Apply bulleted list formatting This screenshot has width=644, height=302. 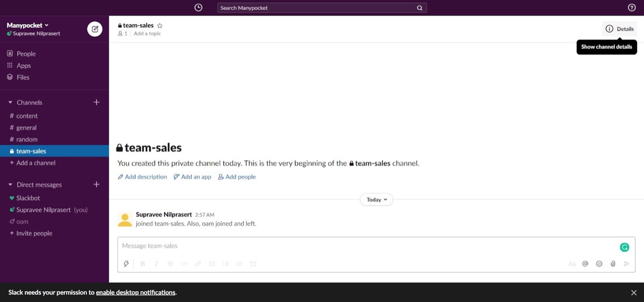coord(225,264)
